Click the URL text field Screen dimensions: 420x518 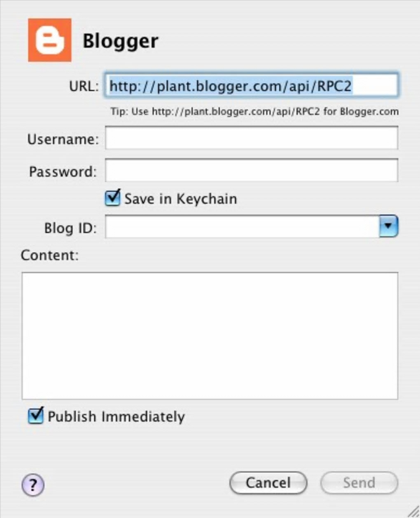251,86
